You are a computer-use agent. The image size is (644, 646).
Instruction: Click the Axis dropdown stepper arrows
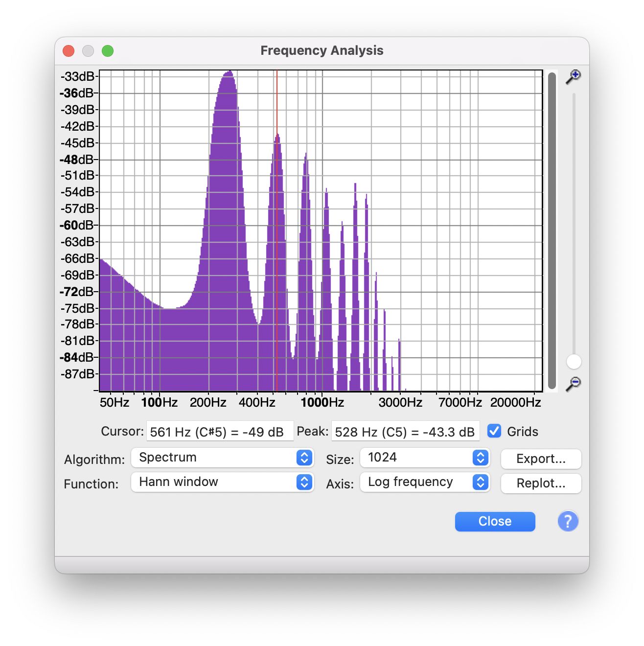pos(482,482)
